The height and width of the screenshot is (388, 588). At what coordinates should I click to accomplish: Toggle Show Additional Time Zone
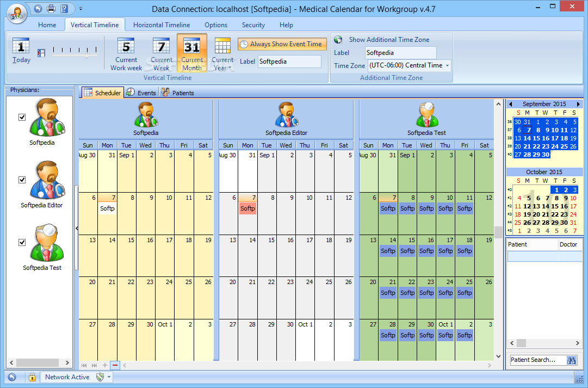[389, 39]
